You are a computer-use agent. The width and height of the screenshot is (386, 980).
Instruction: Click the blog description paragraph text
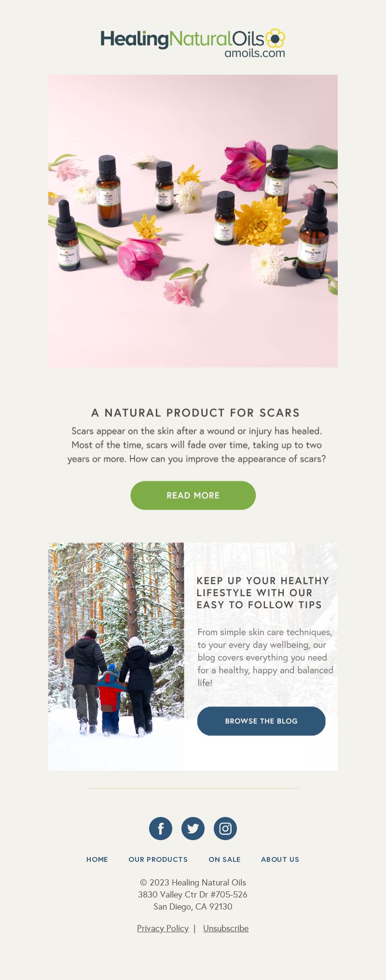265,657
